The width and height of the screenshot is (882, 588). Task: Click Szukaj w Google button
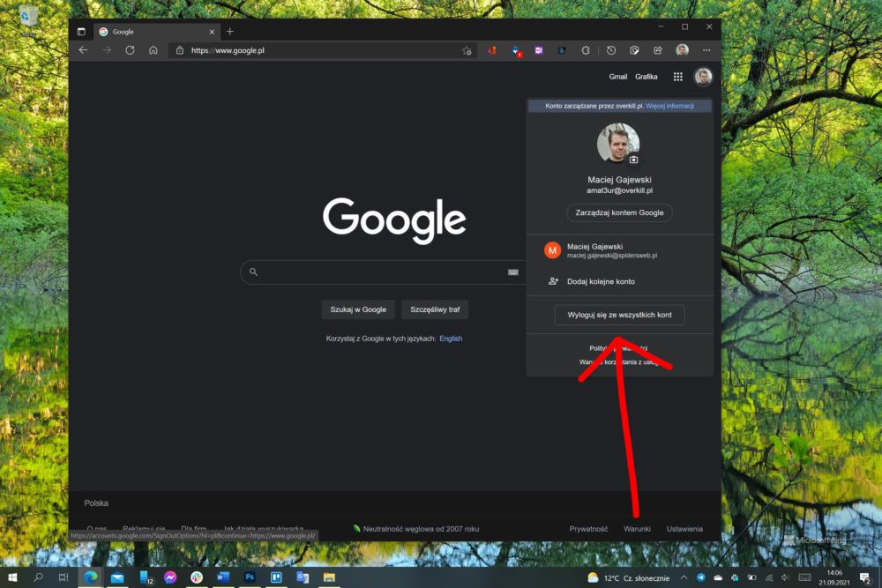point(358,309)
